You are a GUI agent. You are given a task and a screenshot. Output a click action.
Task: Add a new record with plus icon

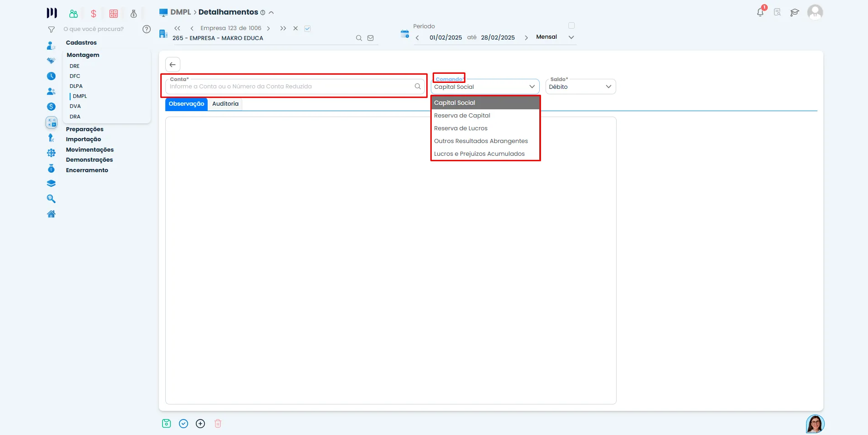click(200, 424)
